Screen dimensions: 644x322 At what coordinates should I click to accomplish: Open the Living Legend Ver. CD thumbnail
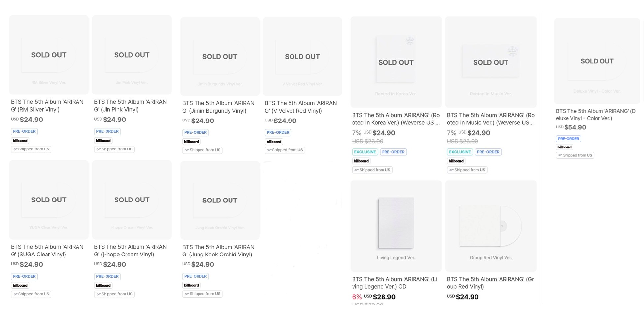pos(396,226)
